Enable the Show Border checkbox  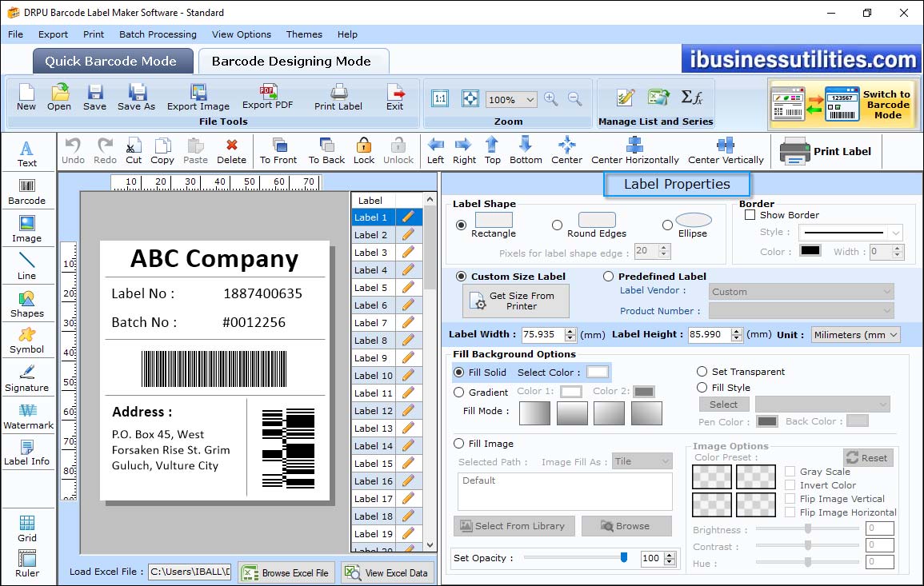(750, 215)
